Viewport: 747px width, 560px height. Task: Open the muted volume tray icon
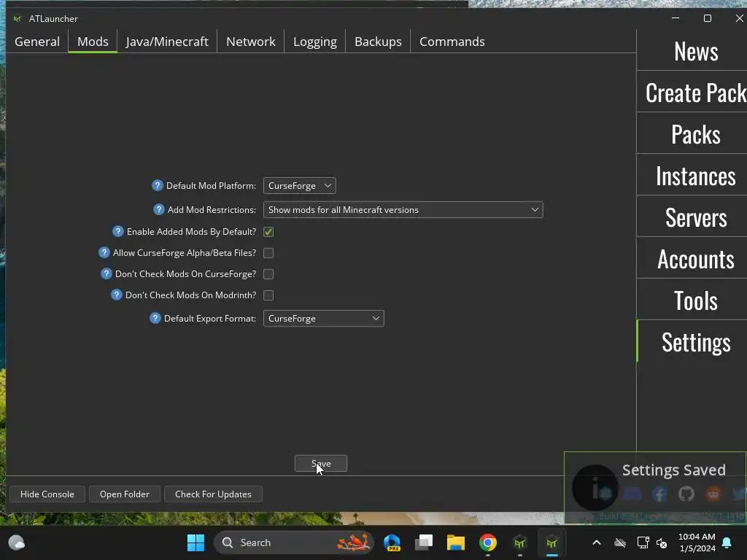point(662,542)
